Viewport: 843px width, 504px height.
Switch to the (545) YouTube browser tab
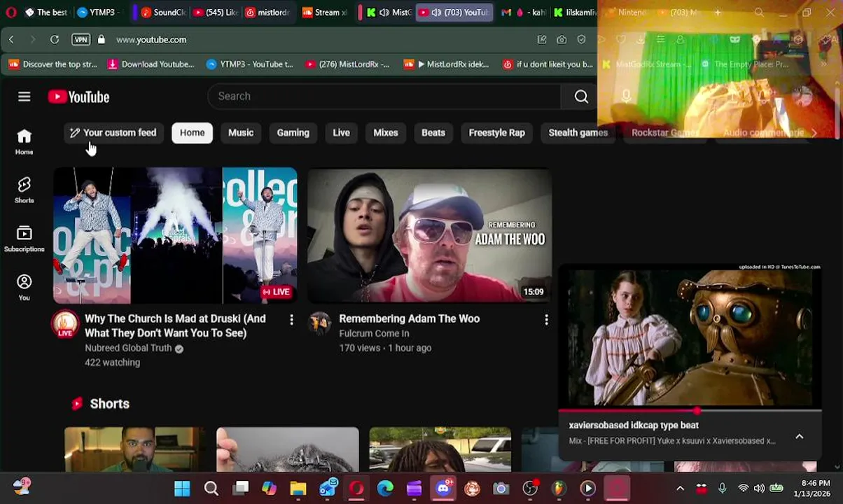[x=216, y=12]
